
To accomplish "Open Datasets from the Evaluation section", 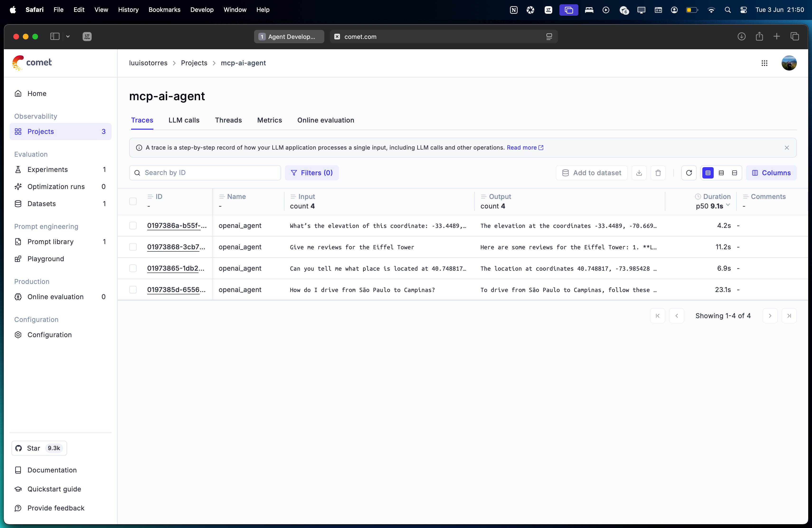I will tap(41, 204).
